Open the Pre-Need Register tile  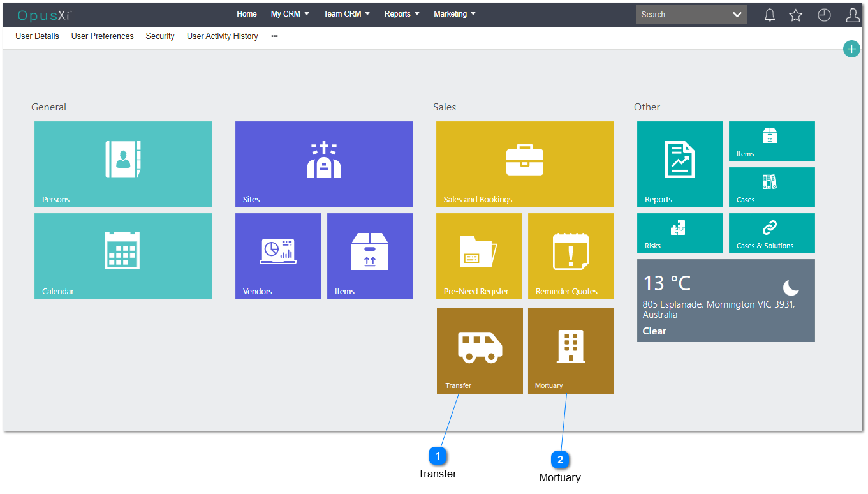pos(479,256)
